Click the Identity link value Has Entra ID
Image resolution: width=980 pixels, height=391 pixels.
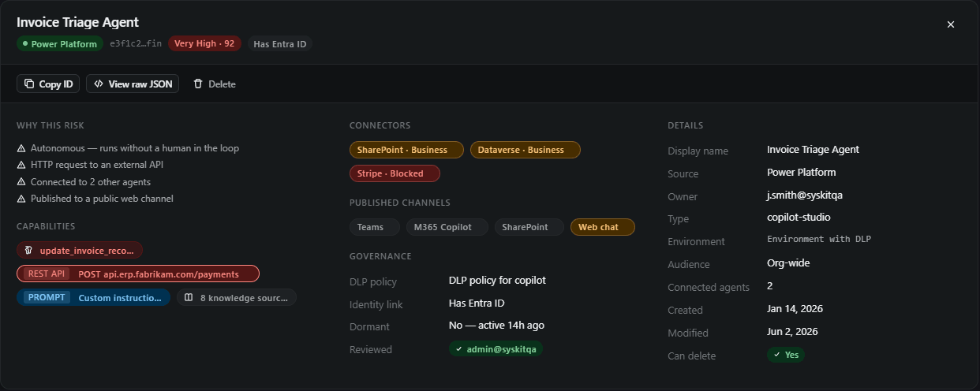point(477,303)
